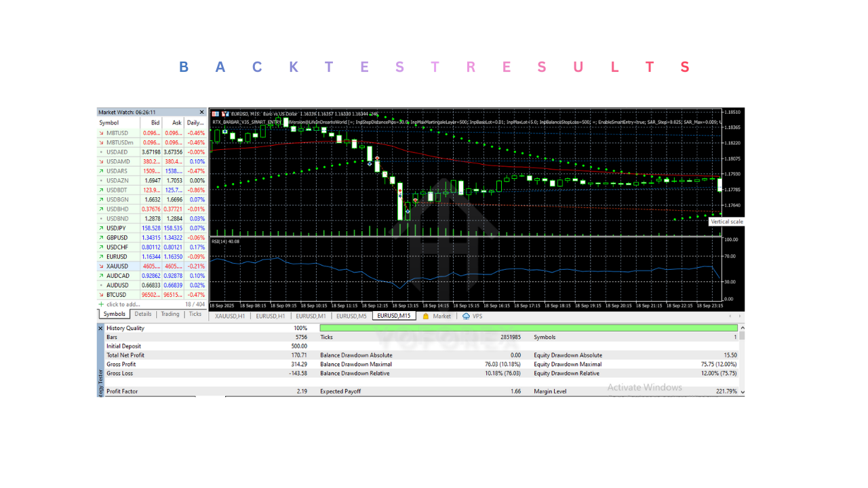
Task: Click the USDJPY green up-arrow icon
Action: click(x=102, y=228)
